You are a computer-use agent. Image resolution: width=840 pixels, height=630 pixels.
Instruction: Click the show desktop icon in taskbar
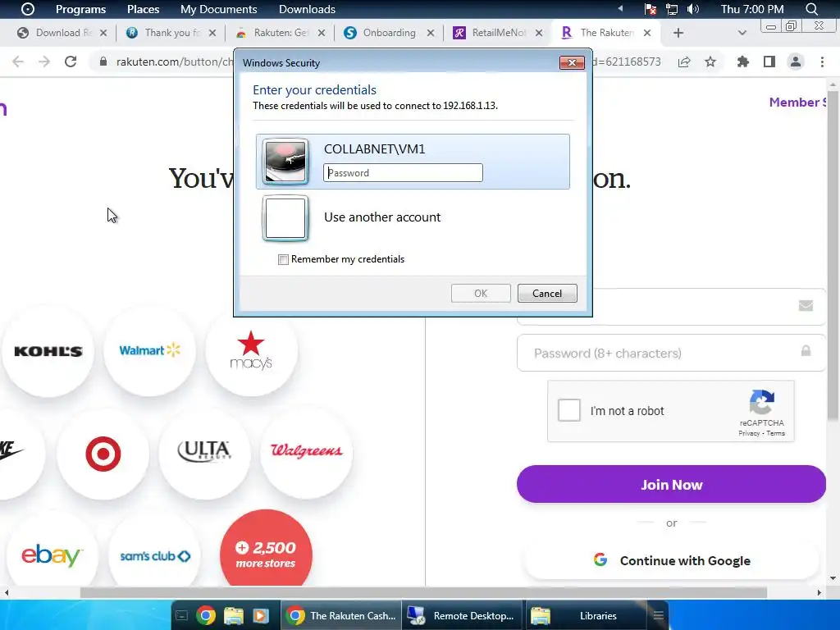point(181,615)
